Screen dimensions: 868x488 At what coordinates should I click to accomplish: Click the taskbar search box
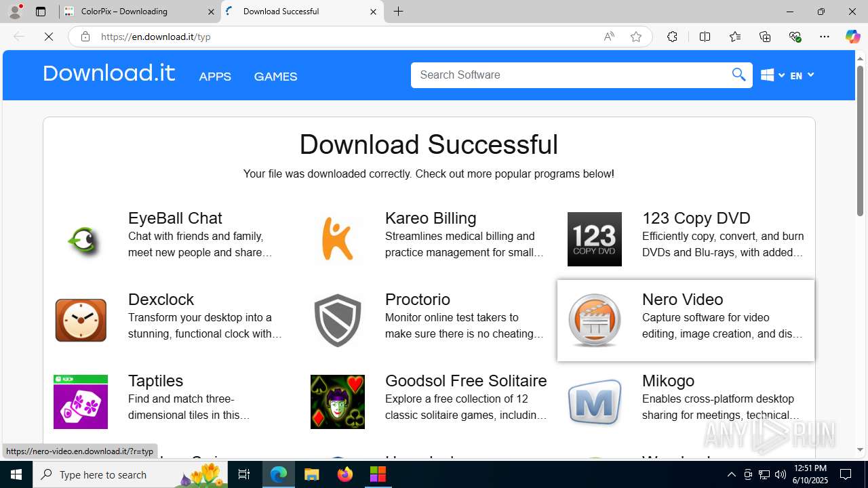point(130,474)
